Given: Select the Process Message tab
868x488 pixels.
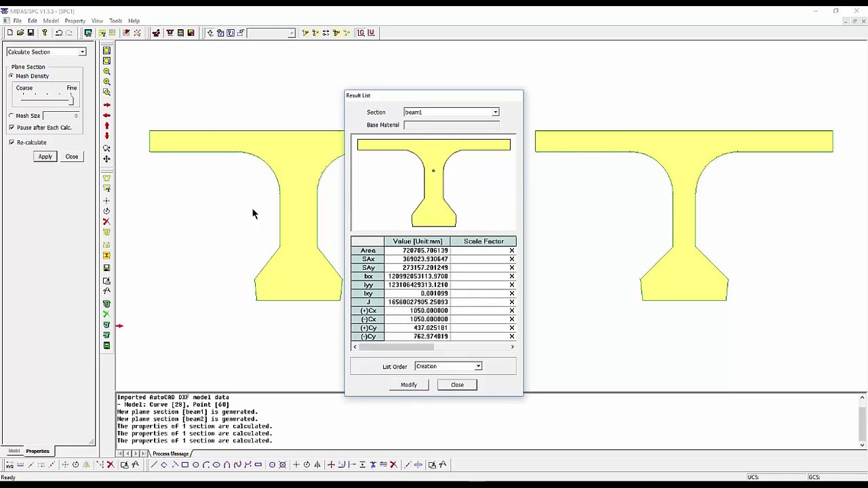Looking at the screenshot, I should (x=170, y=453).
